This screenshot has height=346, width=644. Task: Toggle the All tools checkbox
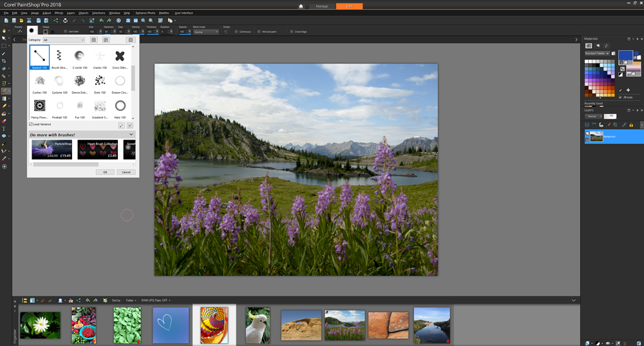(x=620, y=97)
